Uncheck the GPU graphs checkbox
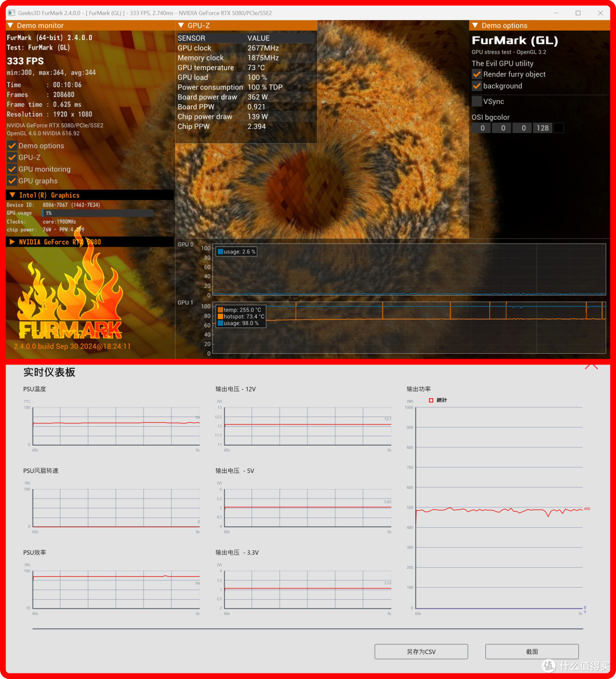Screen dimensions: 616x679 pos(12,181)
